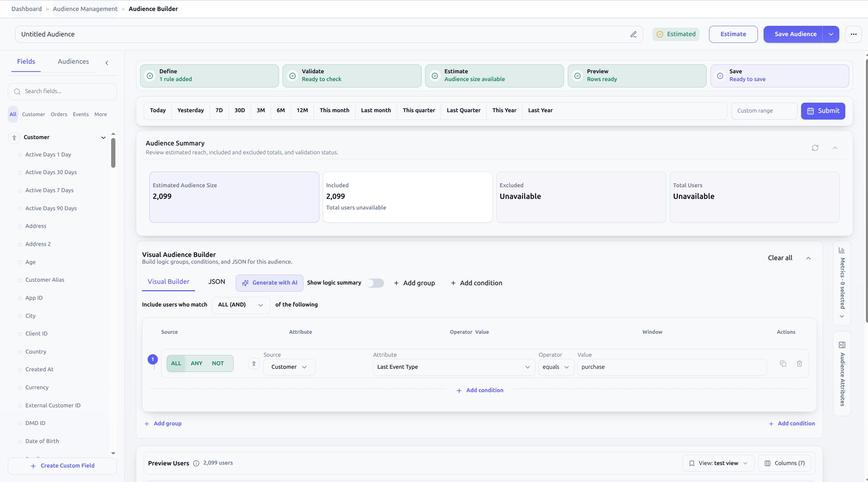Click the Metrics bar chart icon
The height and width of the screenshot is (482, 868).
(842, 250)
